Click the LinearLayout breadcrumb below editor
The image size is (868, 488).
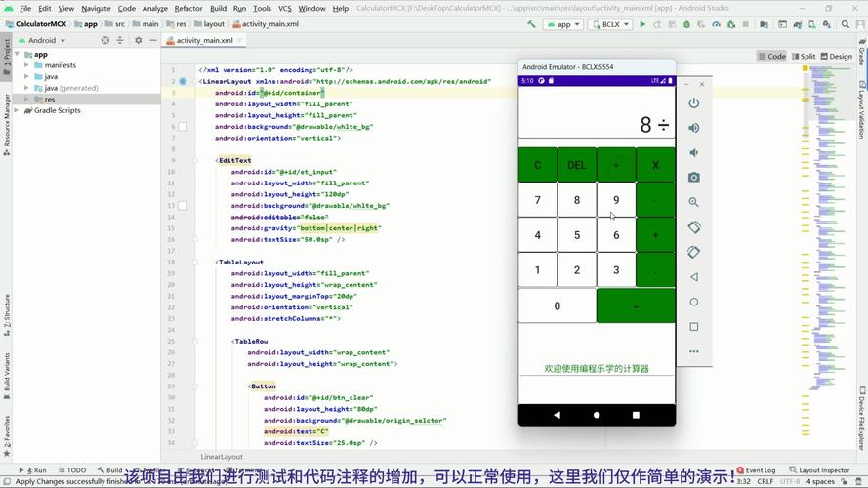tap(222, 457)
